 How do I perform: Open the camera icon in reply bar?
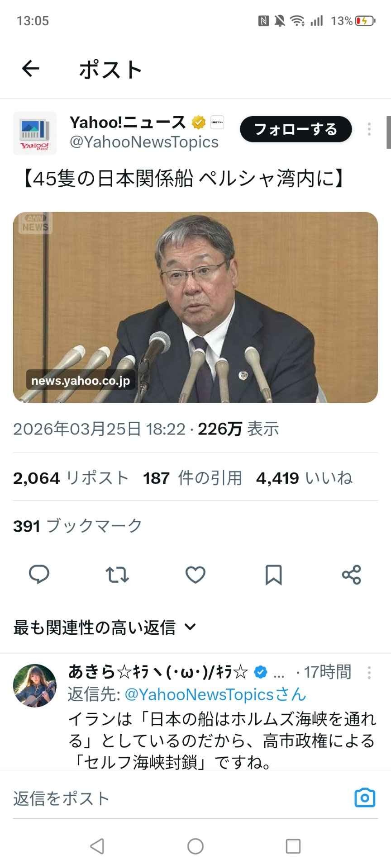point(365,798)
